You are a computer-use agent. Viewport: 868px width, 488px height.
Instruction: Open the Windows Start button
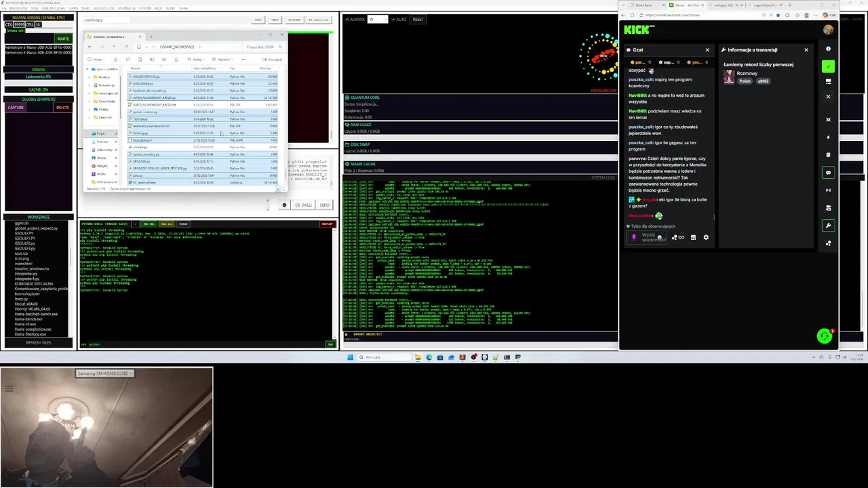pos(351,357)
